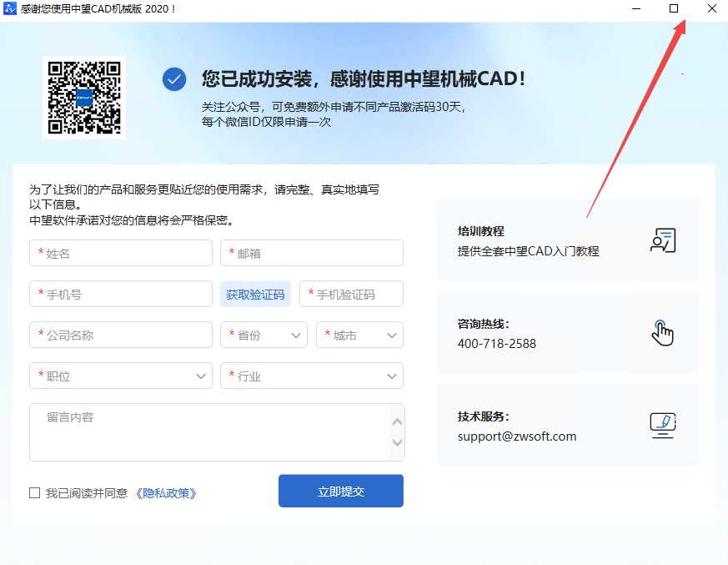Image resolution: width=728 pixels, height=565 pixels.
Task: Click the blue success checkmark icon
Action: (x=174, y=79)
